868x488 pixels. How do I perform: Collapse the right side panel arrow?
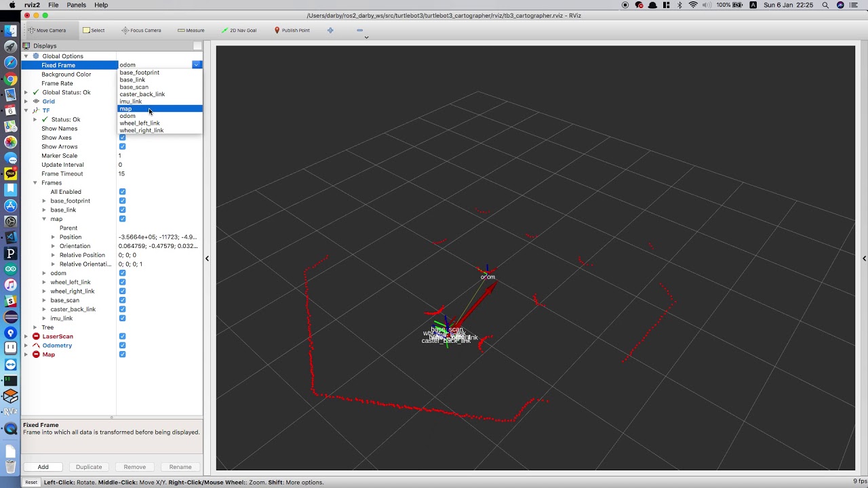(864, 258)
